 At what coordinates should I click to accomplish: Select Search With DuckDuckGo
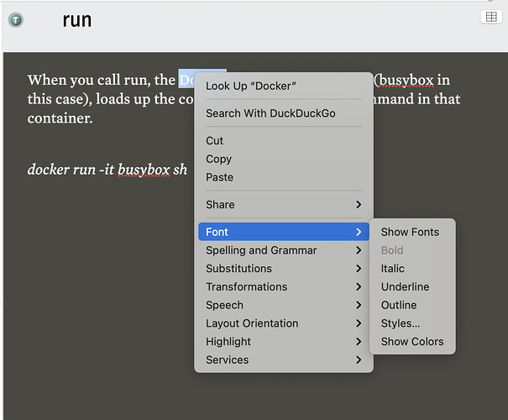[284, 113]
